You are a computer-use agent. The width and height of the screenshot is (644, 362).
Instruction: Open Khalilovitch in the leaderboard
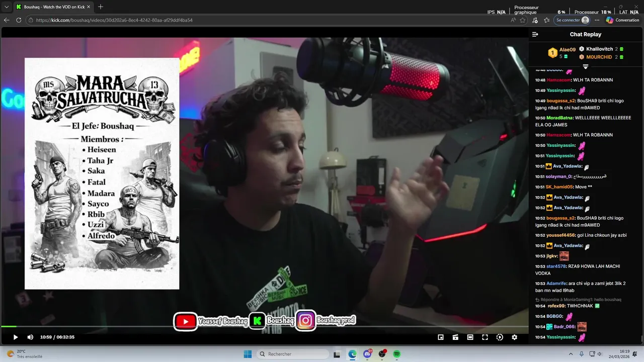click(x=599, y=49)
